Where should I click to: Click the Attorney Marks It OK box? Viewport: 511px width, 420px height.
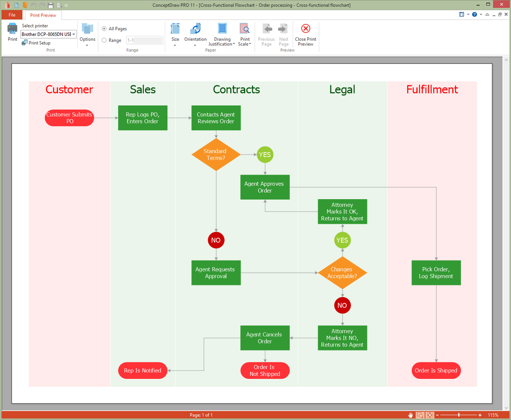(x=342, y=212)
